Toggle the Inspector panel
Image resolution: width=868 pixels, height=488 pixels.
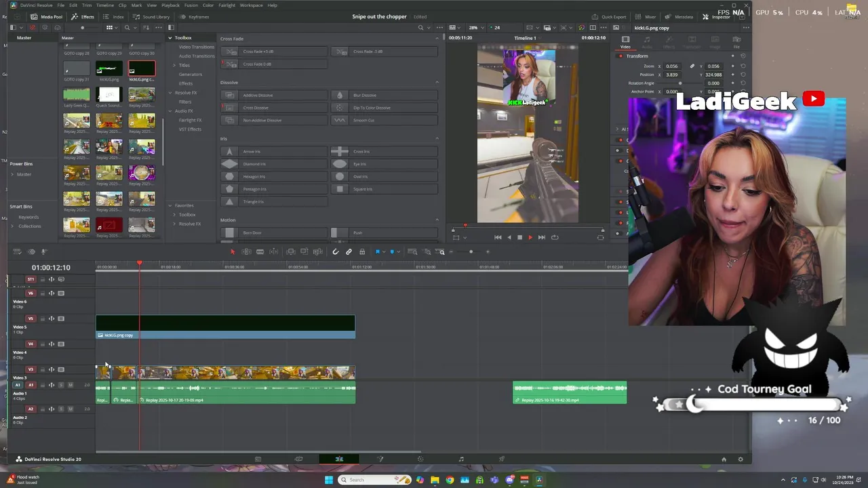tap(716, 17)
